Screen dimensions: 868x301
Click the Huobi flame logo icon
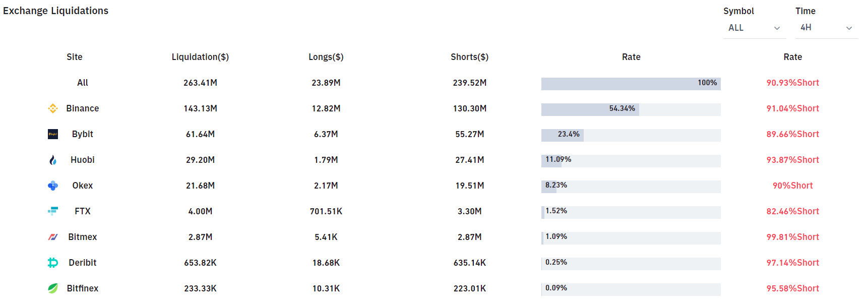point(53,160)
